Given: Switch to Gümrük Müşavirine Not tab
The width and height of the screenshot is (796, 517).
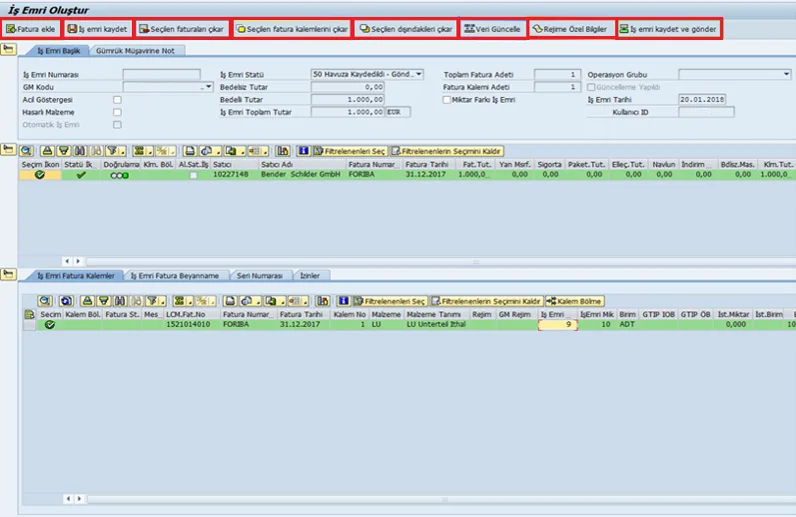Looking at the screenshot, I should click(x=135, y=50).
